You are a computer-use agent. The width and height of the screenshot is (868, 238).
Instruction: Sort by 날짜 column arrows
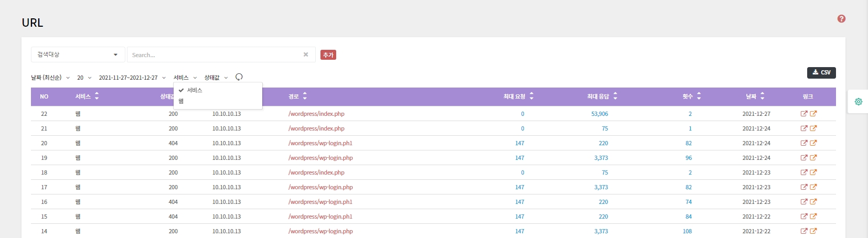(x=762, y=96)
